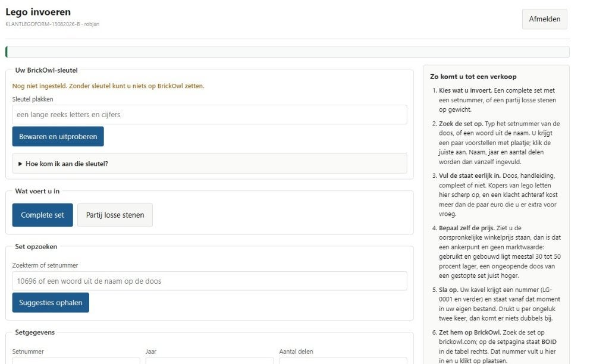
Task: Click the Afmelden button
Action: [544, 19]
